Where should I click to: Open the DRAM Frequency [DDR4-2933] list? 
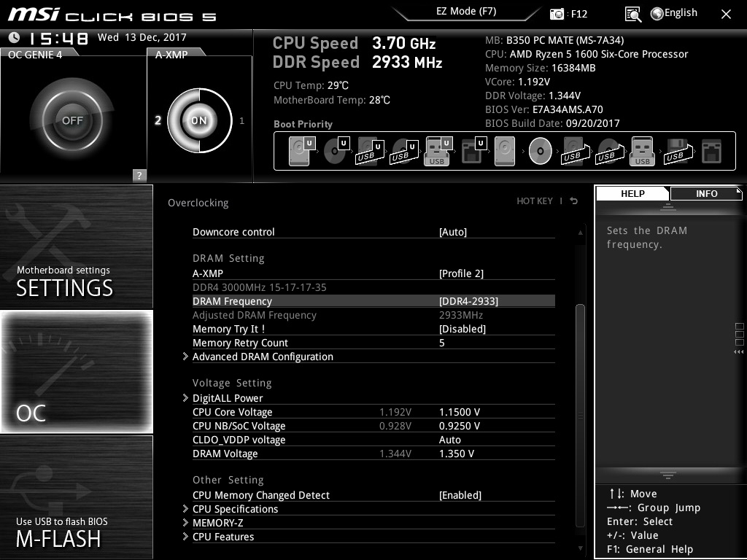click(373, 301)
